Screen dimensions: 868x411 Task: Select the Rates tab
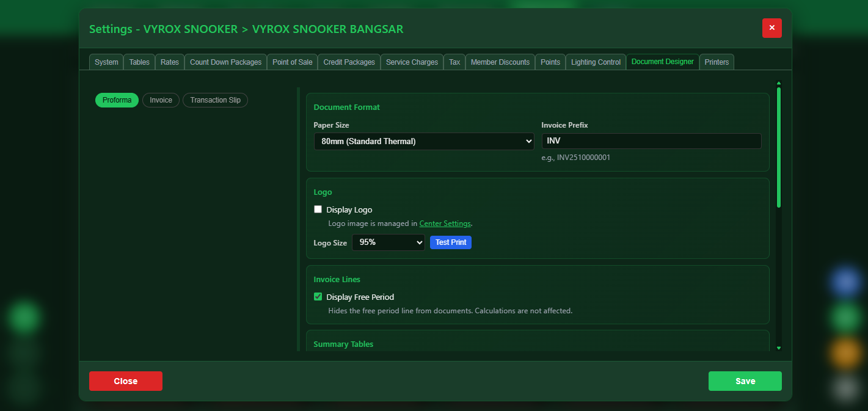[x=169, y=62]
